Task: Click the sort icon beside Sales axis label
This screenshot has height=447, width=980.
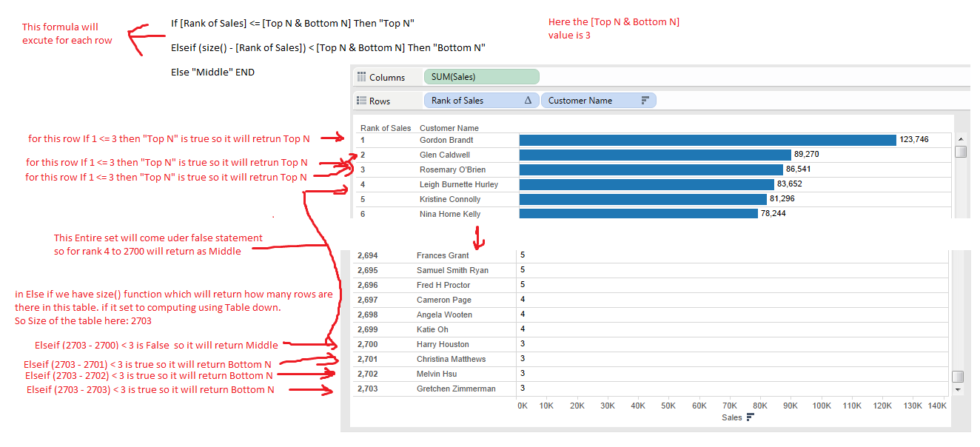Action: point(750,417)
